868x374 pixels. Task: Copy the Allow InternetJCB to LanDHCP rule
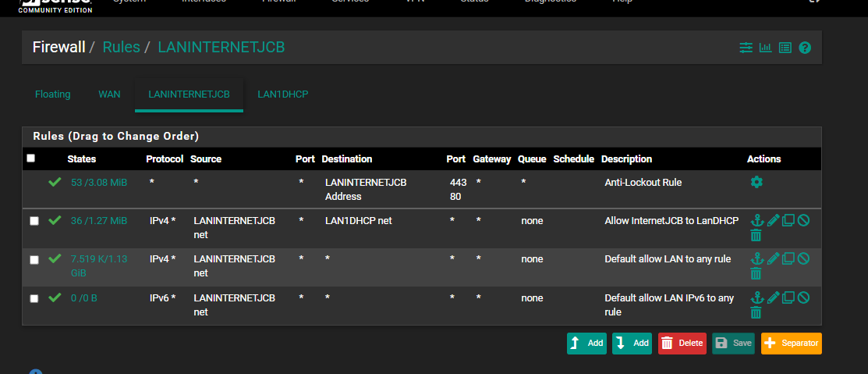tap(788, 220)
